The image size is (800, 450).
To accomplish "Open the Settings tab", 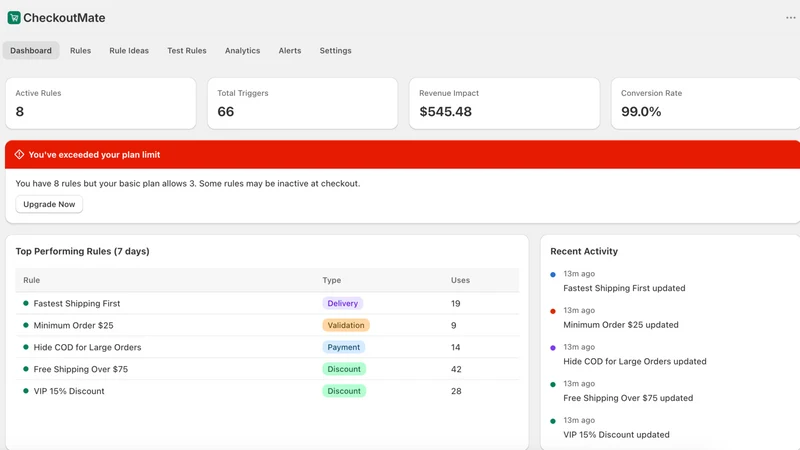I will (x=335, y=51).
